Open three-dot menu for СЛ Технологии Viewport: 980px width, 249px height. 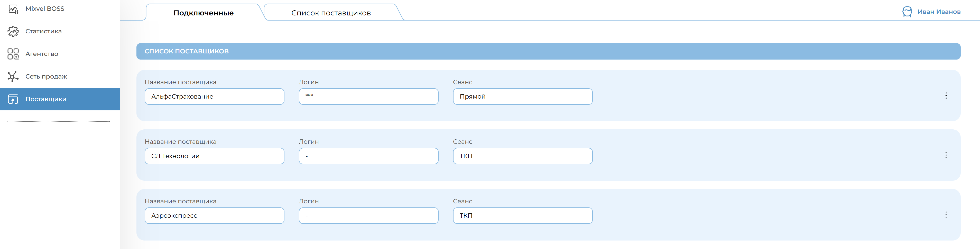946,155
